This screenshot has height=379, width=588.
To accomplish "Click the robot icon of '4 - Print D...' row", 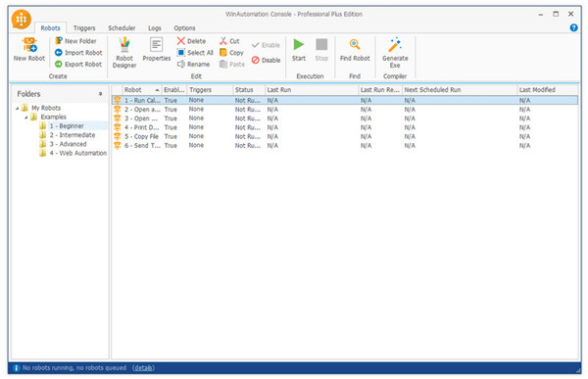I will [118, 127].
